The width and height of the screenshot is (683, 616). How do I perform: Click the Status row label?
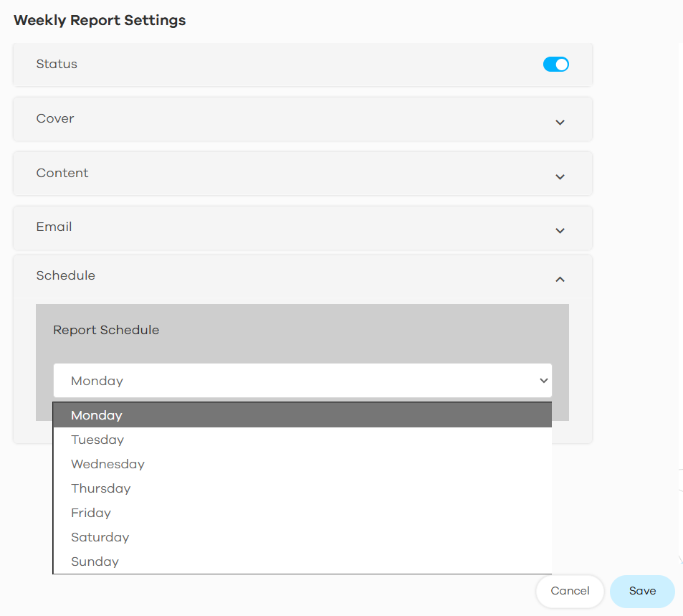click(x=57, y=64)
